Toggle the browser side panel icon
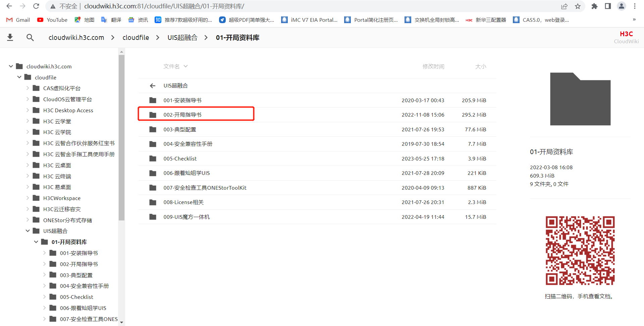 pyautogui.click(x=608, y=6)
